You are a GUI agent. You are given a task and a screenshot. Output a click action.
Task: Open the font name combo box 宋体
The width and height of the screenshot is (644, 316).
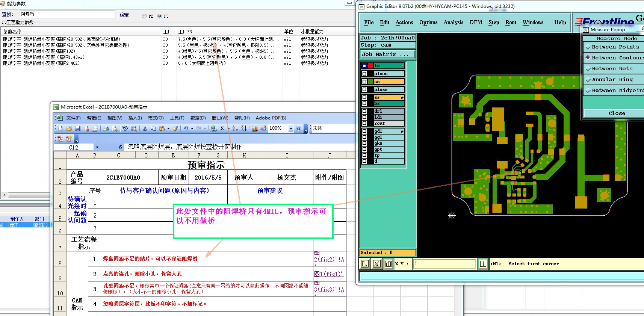334,128
